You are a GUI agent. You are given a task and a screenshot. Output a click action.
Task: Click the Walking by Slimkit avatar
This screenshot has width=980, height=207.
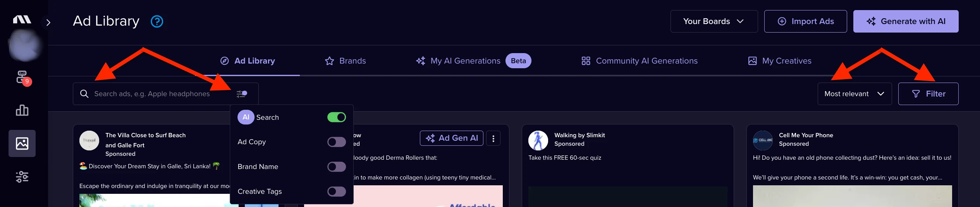(x=538, y=140)
